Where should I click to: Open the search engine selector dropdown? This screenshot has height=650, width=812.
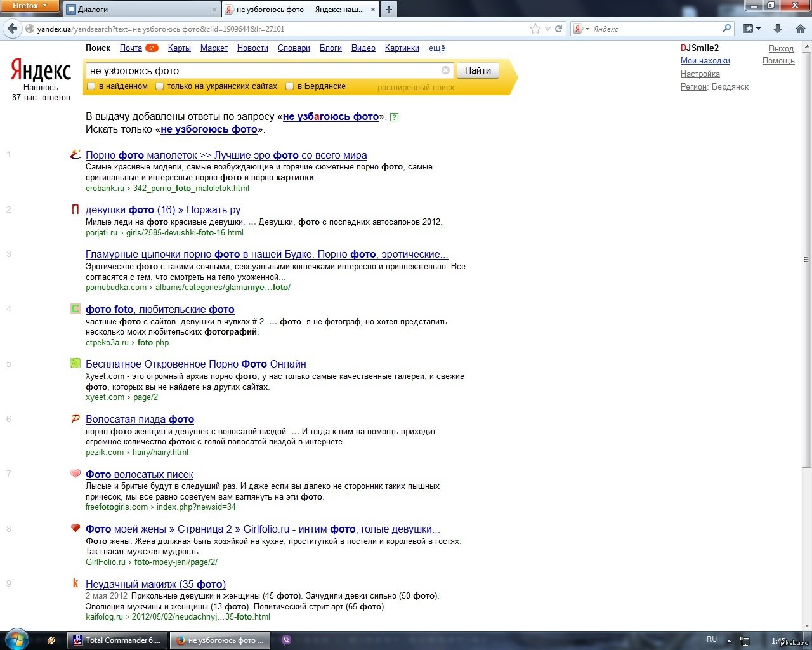pyautogui.click(x=582, y=29)
